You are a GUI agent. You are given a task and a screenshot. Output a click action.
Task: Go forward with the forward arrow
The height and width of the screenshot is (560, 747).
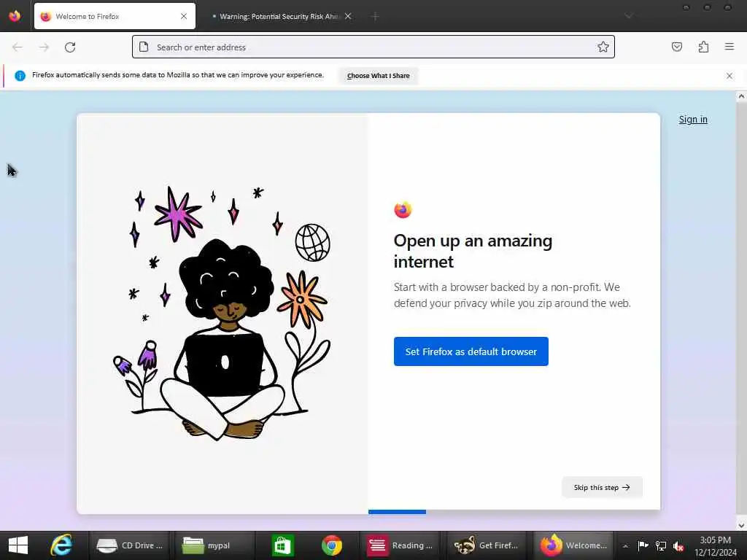click(x=44, y=47)
